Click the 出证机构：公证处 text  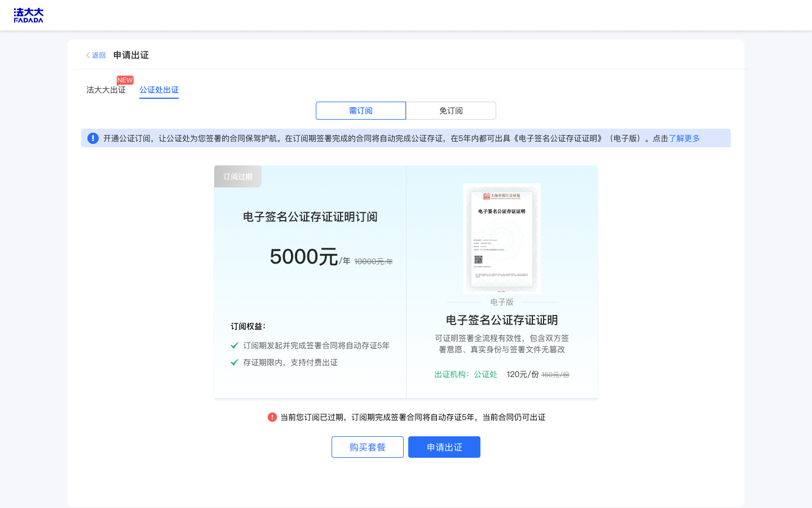pos(466,374)
